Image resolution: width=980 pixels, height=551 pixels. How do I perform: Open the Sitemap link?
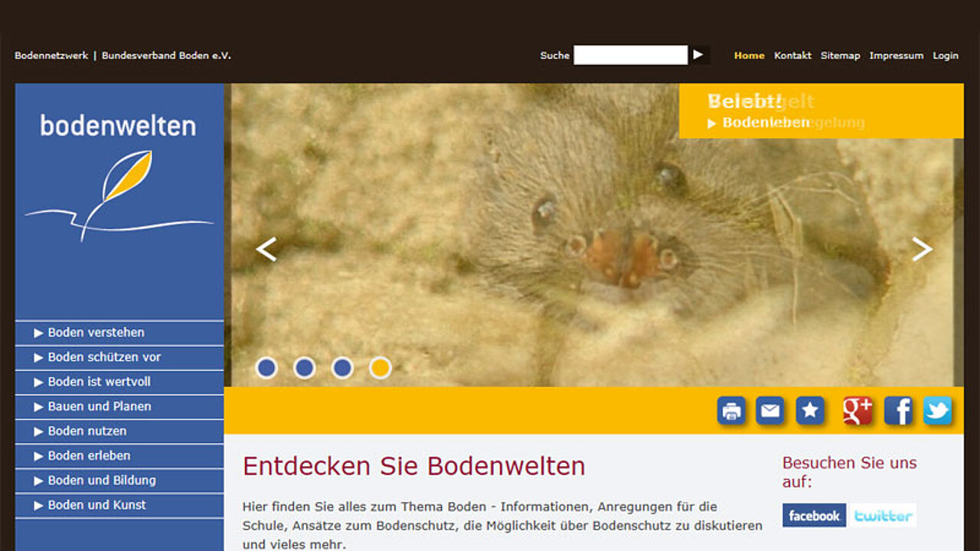coord(840,56)
